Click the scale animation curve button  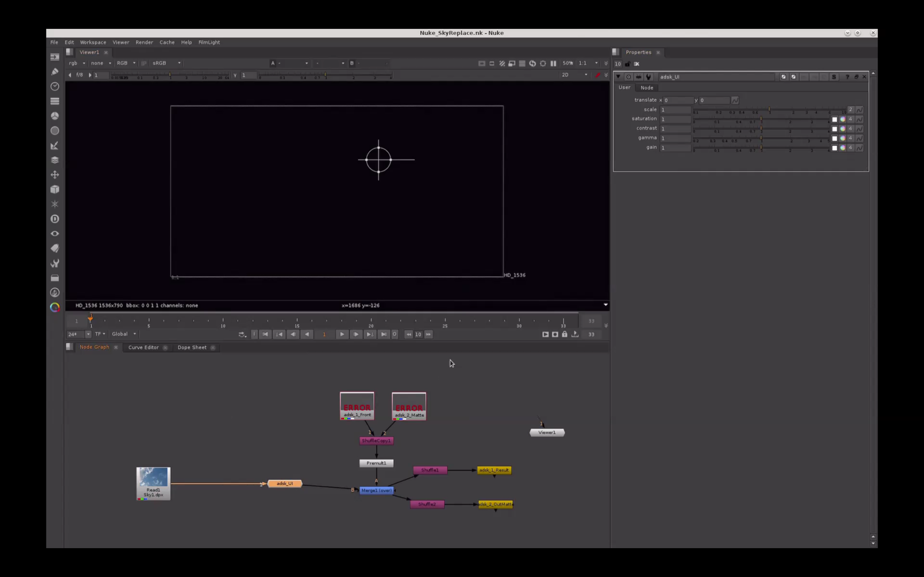(860, 110)
